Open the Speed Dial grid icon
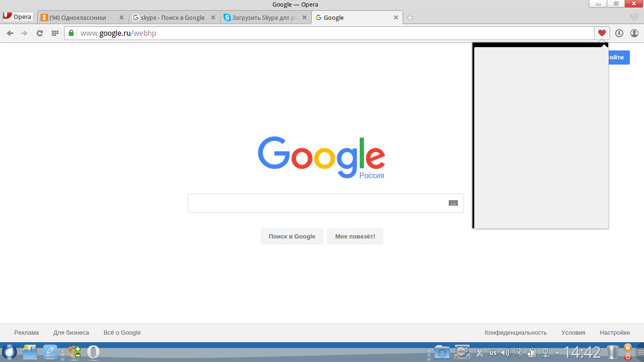 (x=55, y=33)
